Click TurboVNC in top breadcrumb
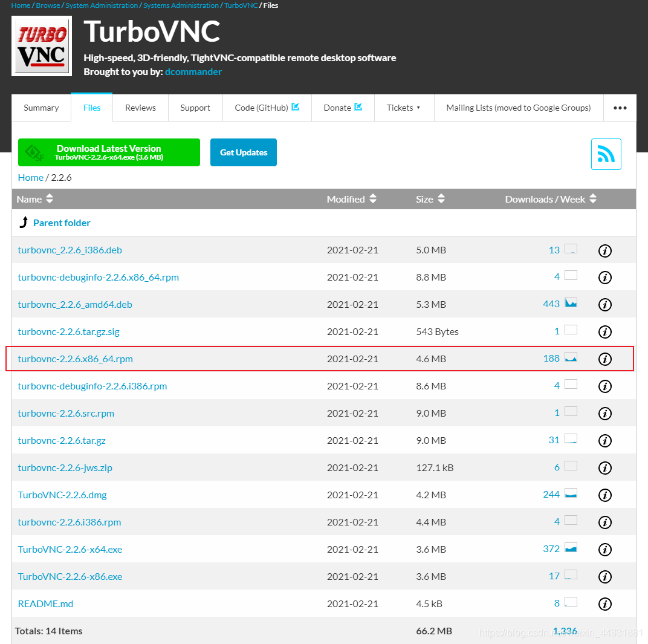This screenshot has height=644, width=648. [241, 5]
